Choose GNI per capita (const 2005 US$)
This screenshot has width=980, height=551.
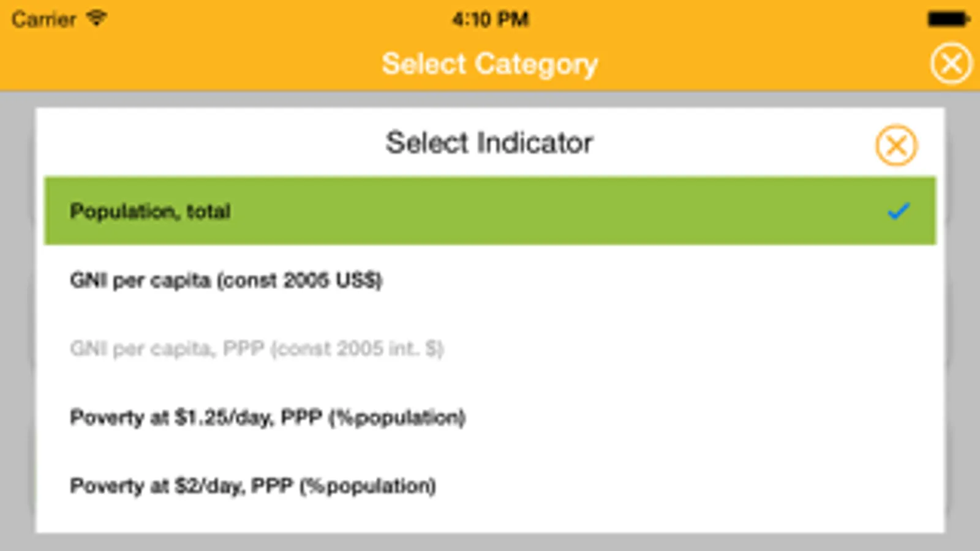(x=225, y=280)
